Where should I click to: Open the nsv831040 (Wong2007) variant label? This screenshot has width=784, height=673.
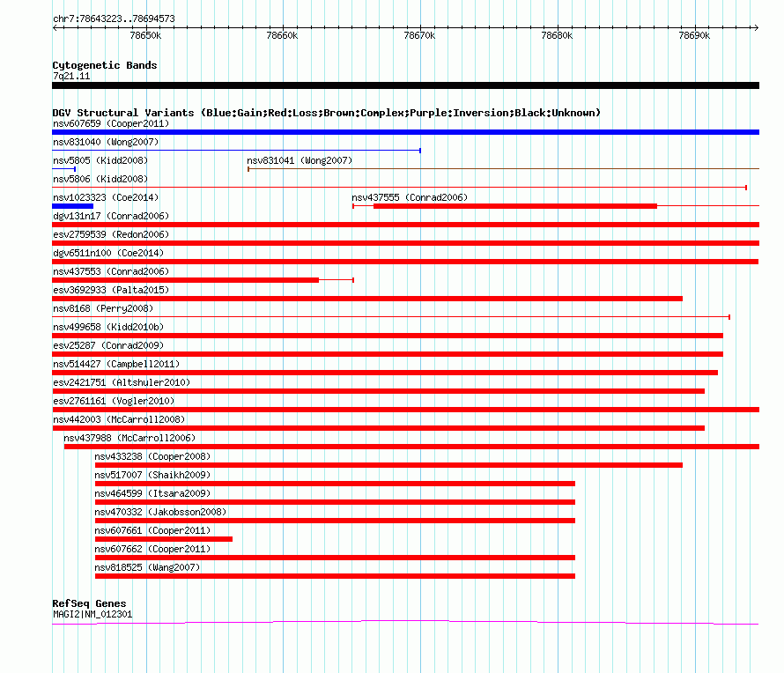106,142
